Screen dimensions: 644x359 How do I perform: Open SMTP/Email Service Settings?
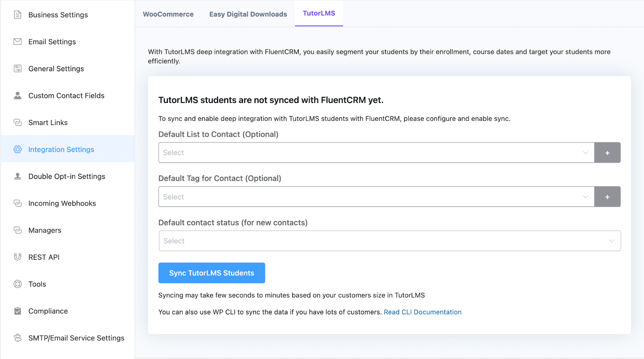click(76, 338)
